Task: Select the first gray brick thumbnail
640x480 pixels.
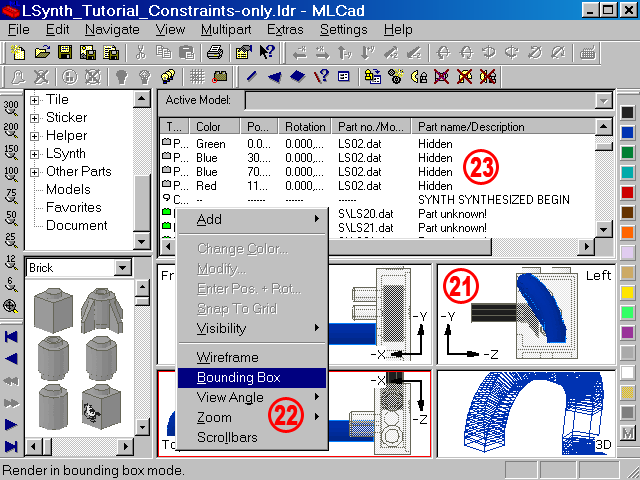Action: click(53, 310)
